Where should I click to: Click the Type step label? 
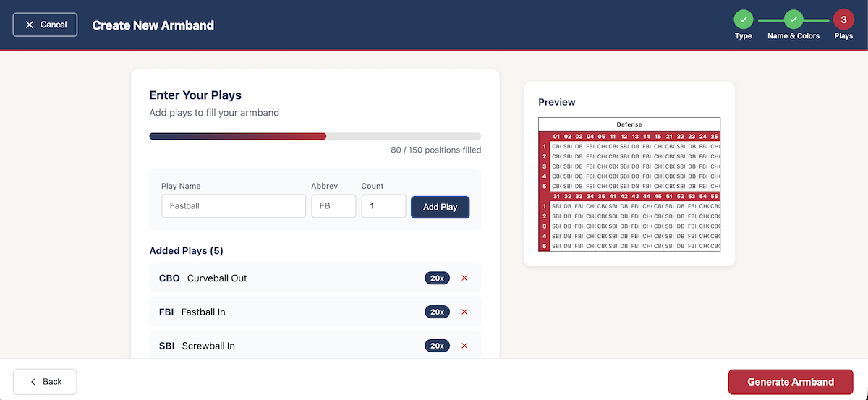pyautogui.click(x=743, y=36)
